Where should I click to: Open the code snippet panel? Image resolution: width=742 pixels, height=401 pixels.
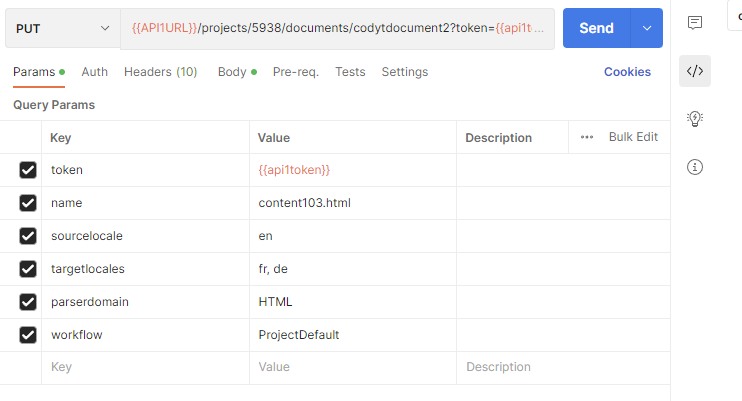pyautogui.click(x=695, y=71)
